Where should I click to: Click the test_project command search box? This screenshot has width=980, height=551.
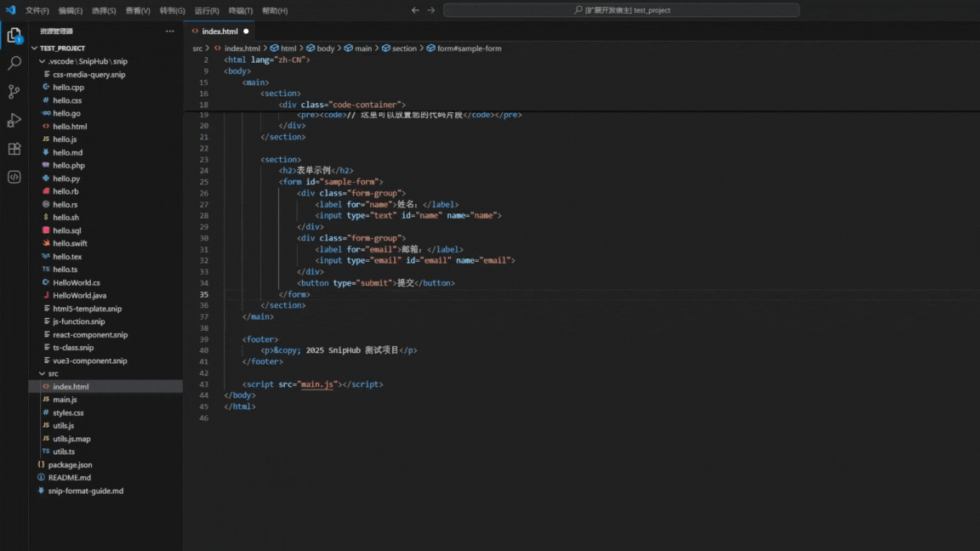[x=621, y=10]
